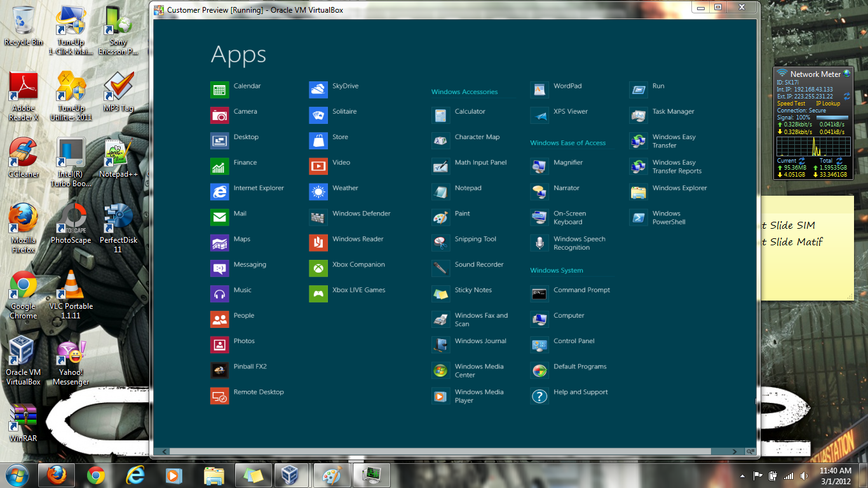Open the Calculator icon
The width and height of the screenshot is (868, 488).
pyautogui.click(x=441, y=116)
